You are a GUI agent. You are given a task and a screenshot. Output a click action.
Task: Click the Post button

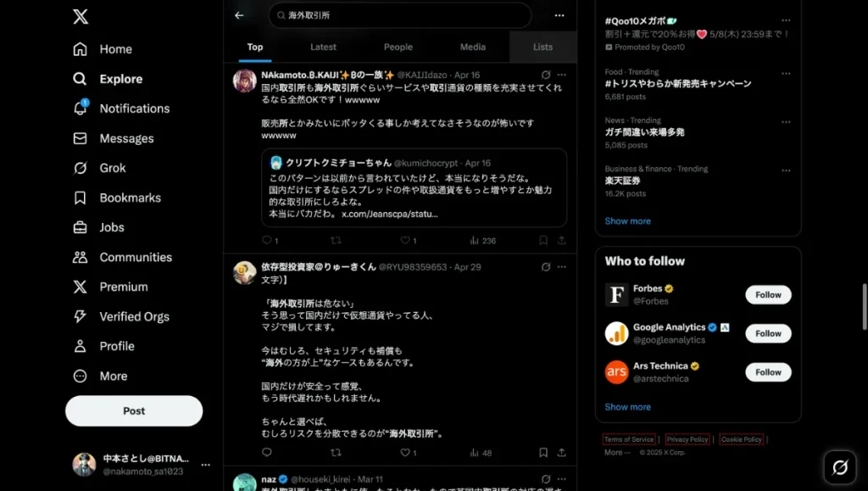tap(134, 410)
